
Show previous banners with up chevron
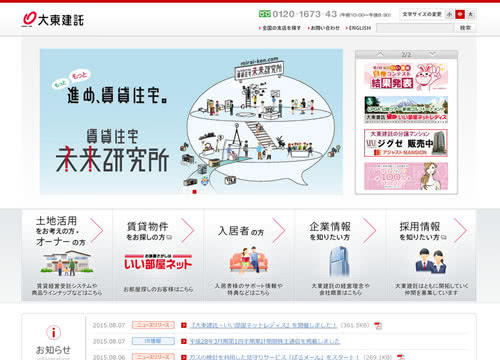point(380,54)
